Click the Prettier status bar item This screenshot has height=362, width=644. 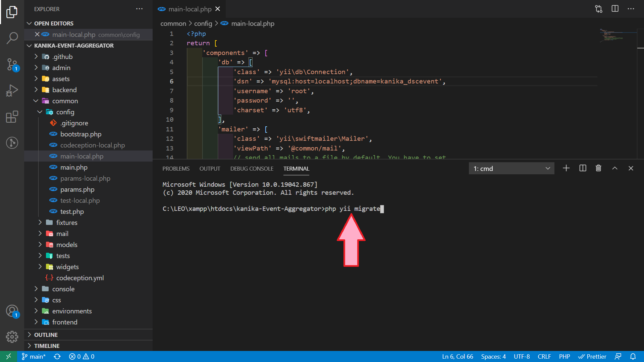592,357
